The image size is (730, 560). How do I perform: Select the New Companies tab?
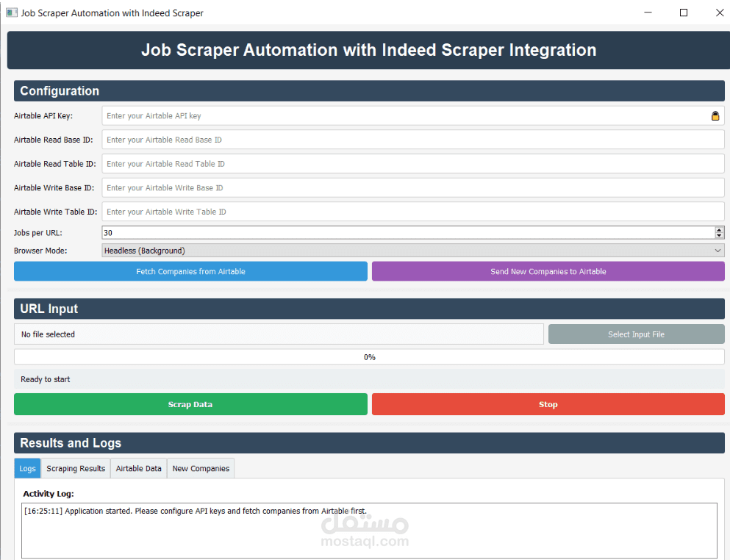(x=200, y=468)
